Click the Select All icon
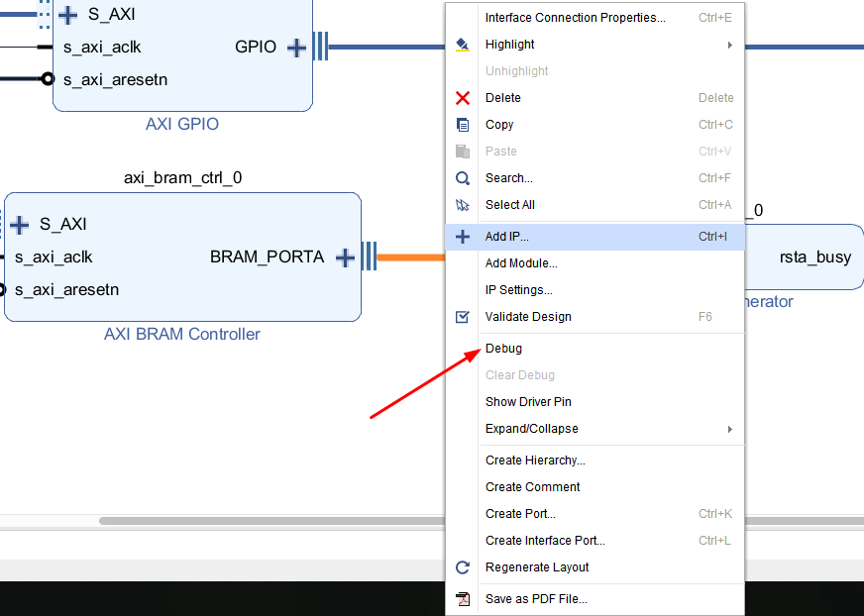 coord(462,204)
